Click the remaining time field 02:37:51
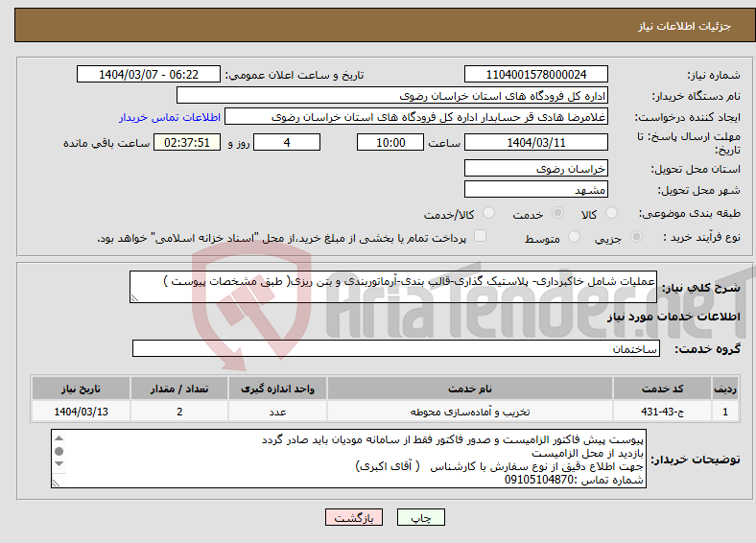This screenshot has height=543, width=756. tap(187, 142)
